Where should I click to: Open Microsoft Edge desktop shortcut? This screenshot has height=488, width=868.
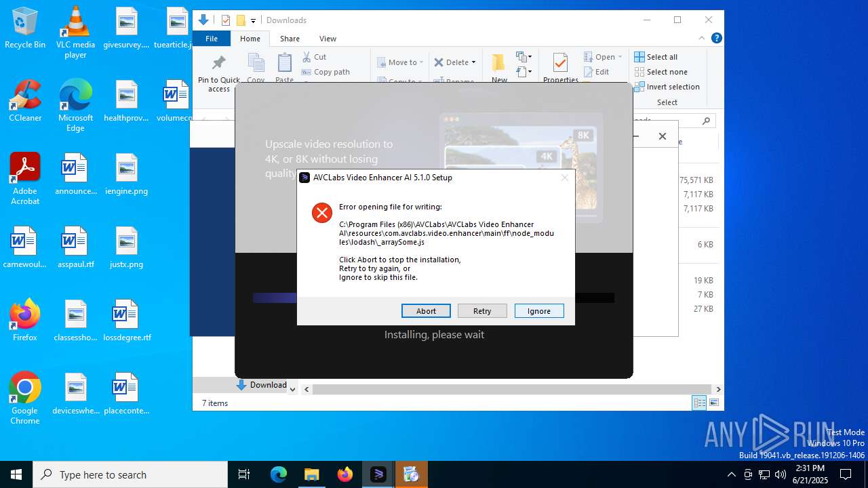pyautogui.click(x=75, y=106)
